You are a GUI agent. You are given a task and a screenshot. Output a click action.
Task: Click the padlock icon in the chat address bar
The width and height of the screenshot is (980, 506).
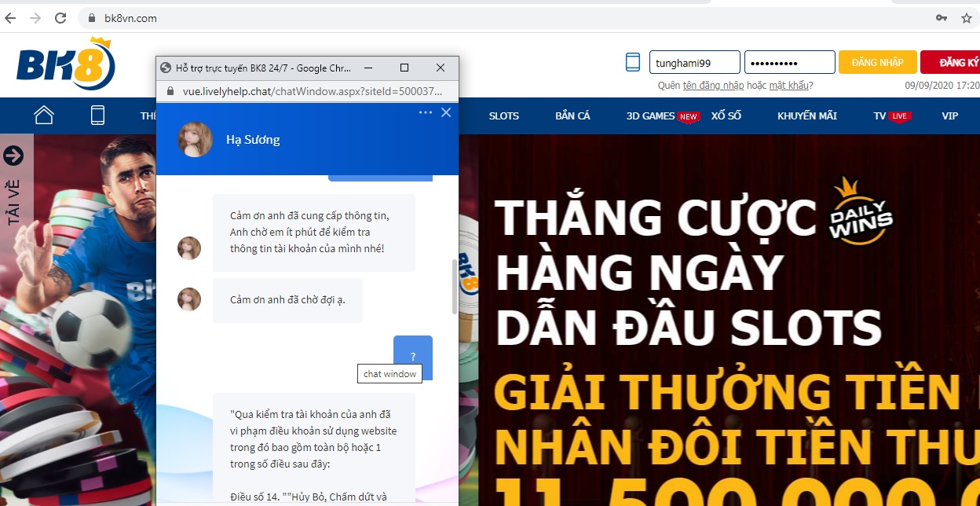[x=170, y=90]
